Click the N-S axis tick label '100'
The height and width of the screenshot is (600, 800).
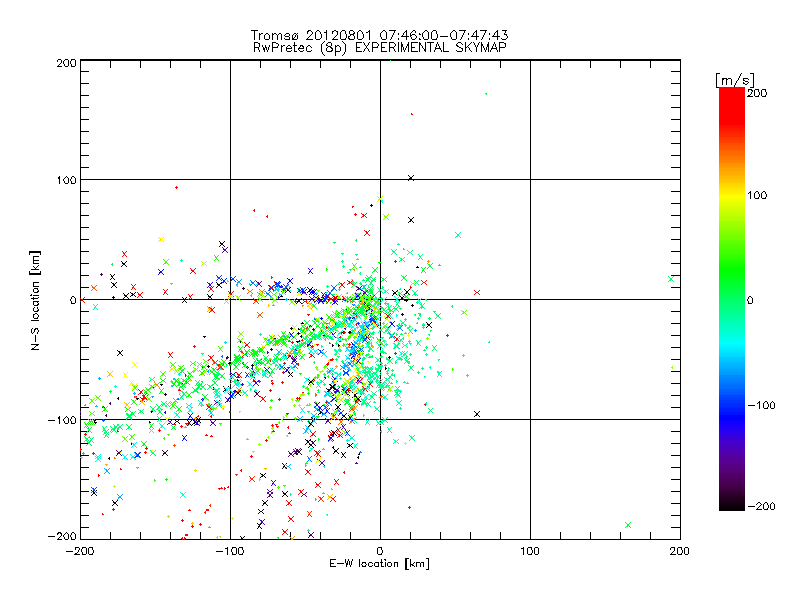point(66,180)
